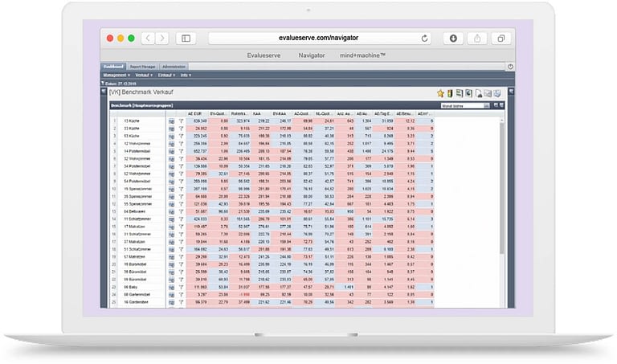
Task: Click the yellow marker icon beside the star
Action: click(450, 93)
